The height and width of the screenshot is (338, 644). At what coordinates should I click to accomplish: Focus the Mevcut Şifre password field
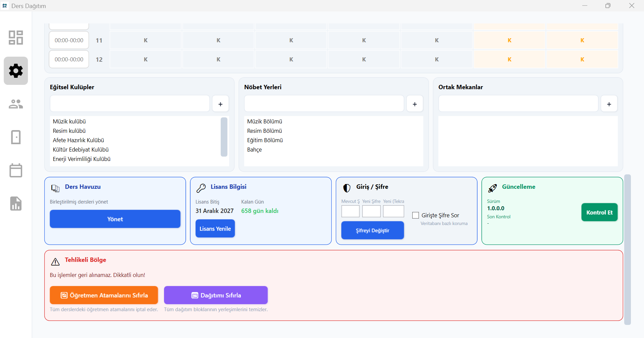click(x=350, y=211)
